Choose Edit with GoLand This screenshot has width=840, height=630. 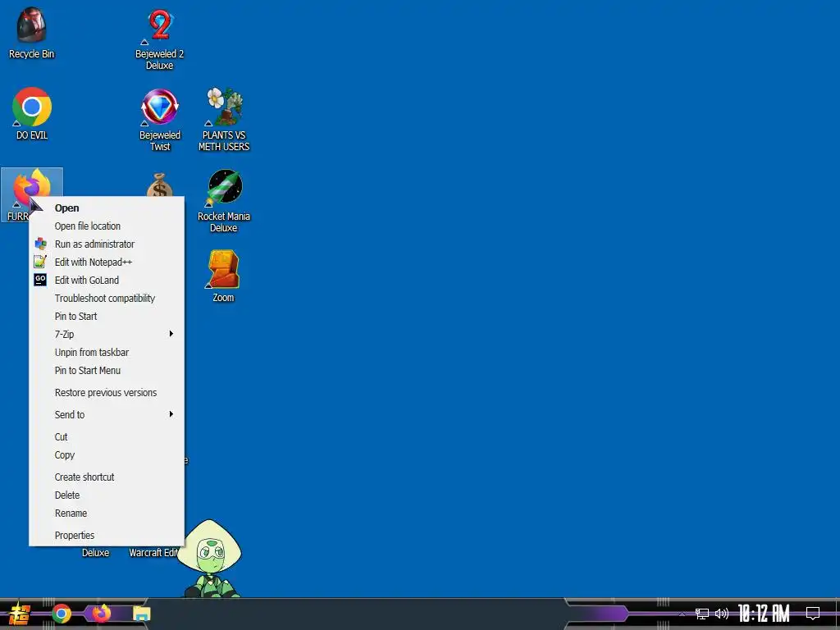[x=106, y=281]
